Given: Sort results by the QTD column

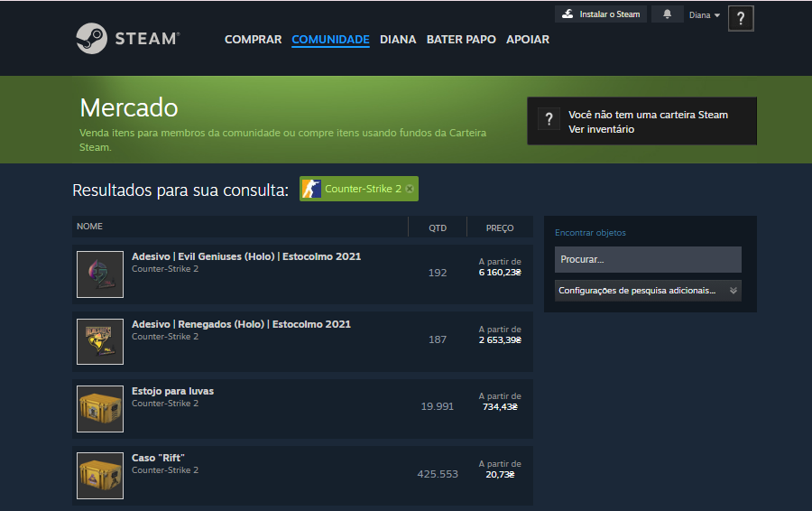Looking at the screenshot, I should pos(438,228).
